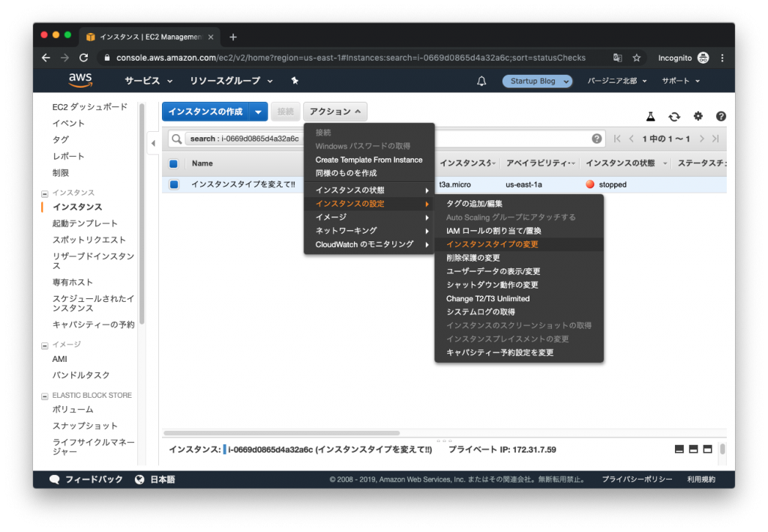Screen dimensions: 768x532
Task: Click the feedback speech bubble icon
Action: tap(54, 479)
